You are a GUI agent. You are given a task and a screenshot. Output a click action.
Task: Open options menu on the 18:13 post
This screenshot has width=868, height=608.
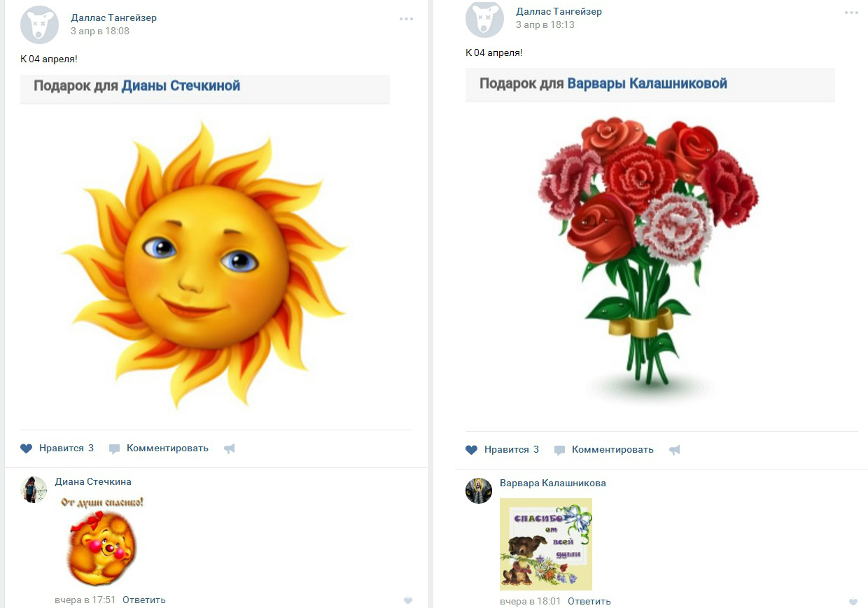tap(851, 13)
